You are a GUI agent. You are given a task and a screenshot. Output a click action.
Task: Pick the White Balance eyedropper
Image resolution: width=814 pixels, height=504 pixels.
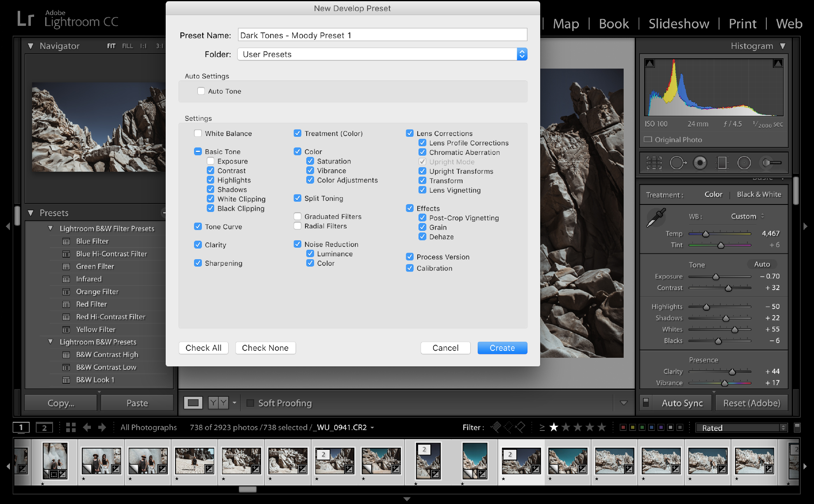tap(656, 218)
